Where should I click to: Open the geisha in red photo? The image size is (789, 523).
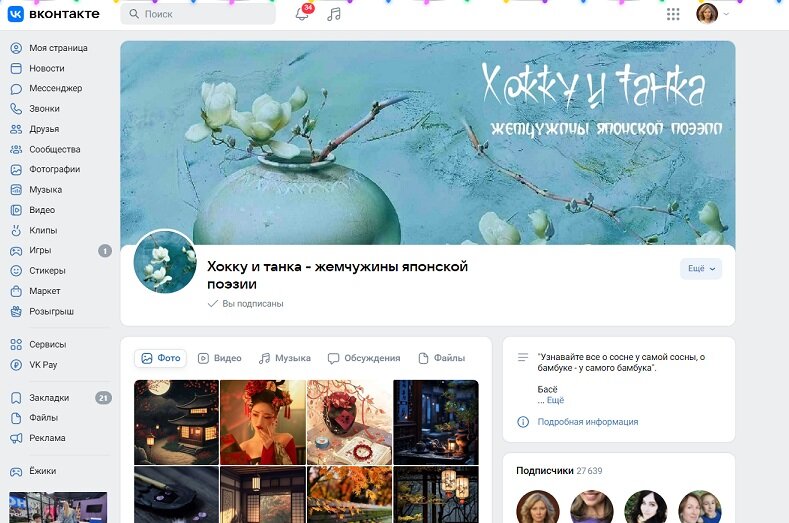point(263,422)
